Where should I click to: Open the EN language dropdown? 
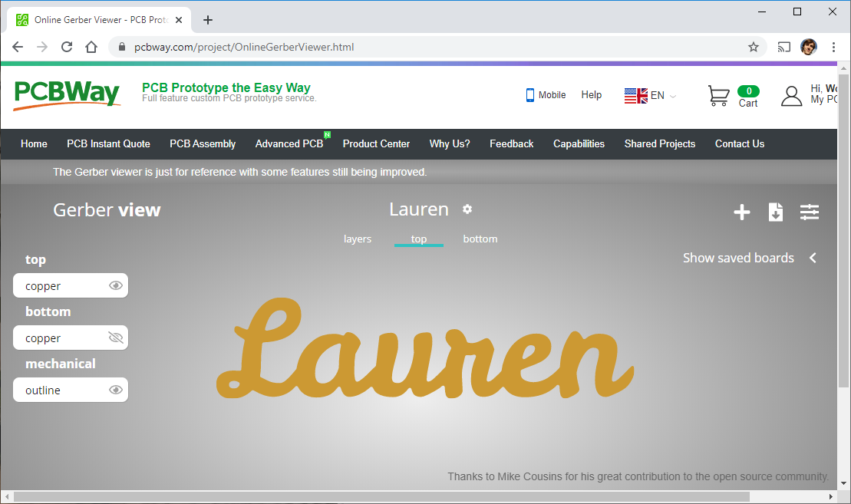click(650, 95)
